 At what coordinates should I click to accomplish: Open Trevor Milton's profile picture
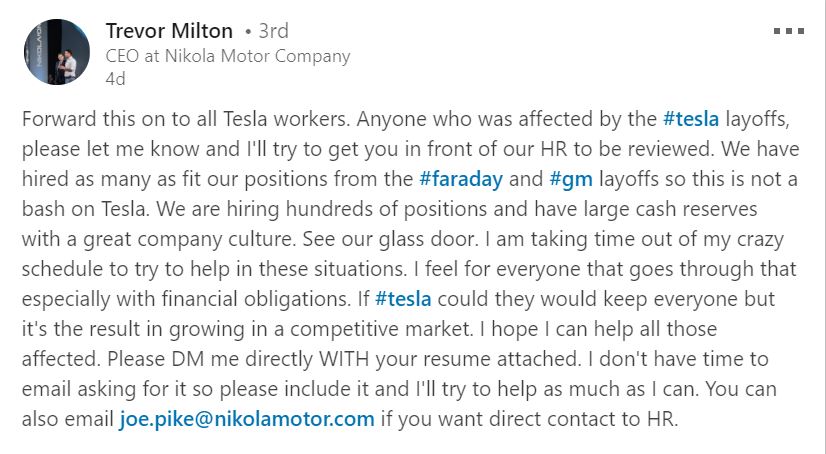[x=56, y=52]
